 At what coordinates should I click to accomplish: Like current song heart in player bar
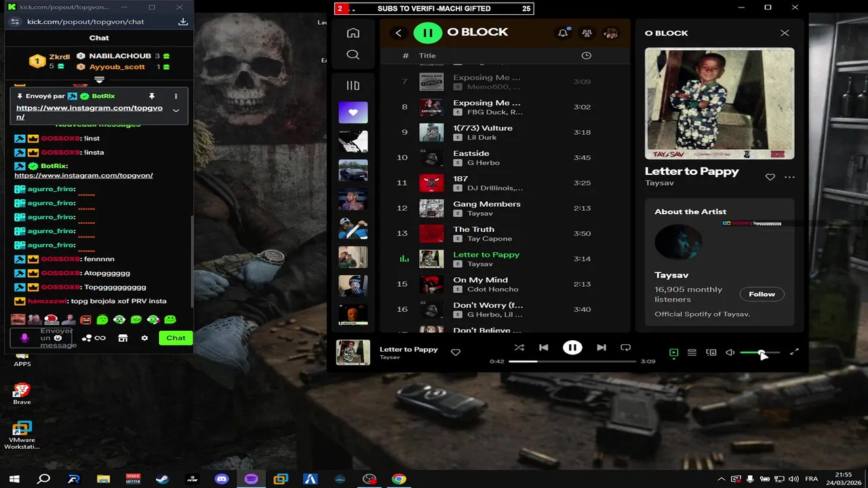[x=456, y=352]
